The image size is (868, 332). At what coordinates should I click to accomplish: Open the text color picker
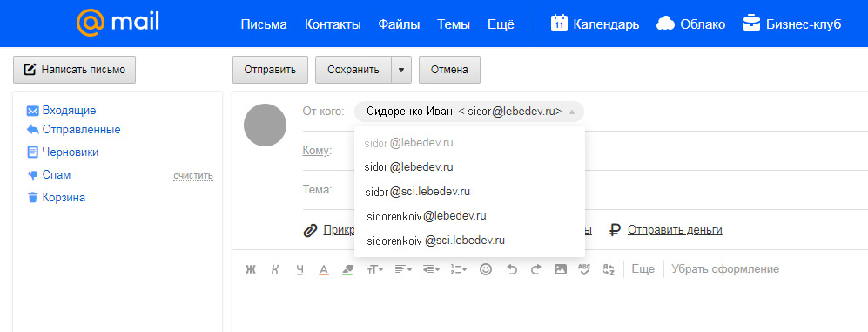tap(324, 270)
